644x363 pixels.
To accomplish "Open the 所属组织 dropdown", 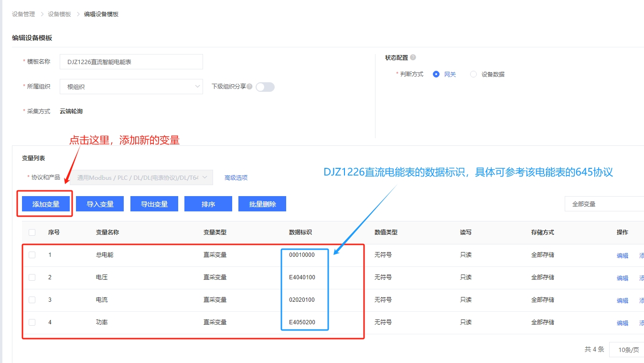I will (131, 87).
